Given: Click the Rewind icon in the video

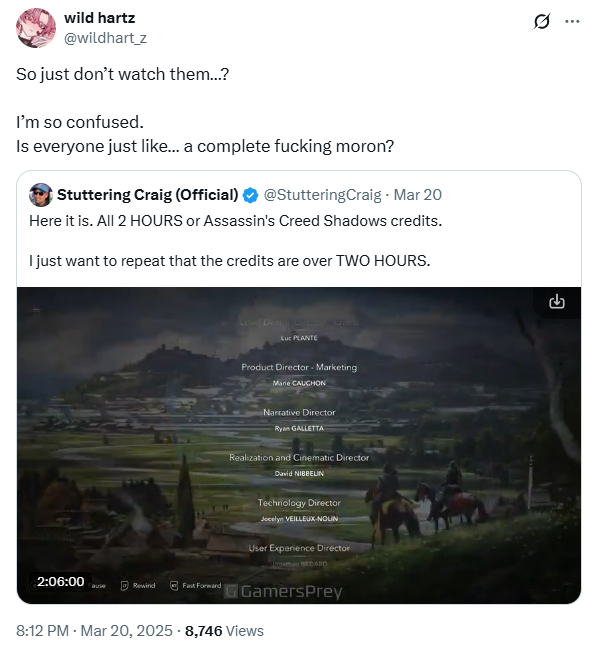Looking at the screenshot, I should [x=125, y=586].
